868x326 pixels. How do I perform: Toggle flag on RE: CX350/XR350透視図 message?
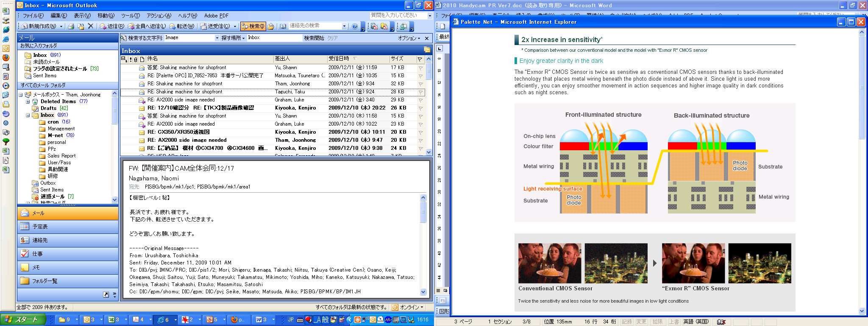[420, 132]
